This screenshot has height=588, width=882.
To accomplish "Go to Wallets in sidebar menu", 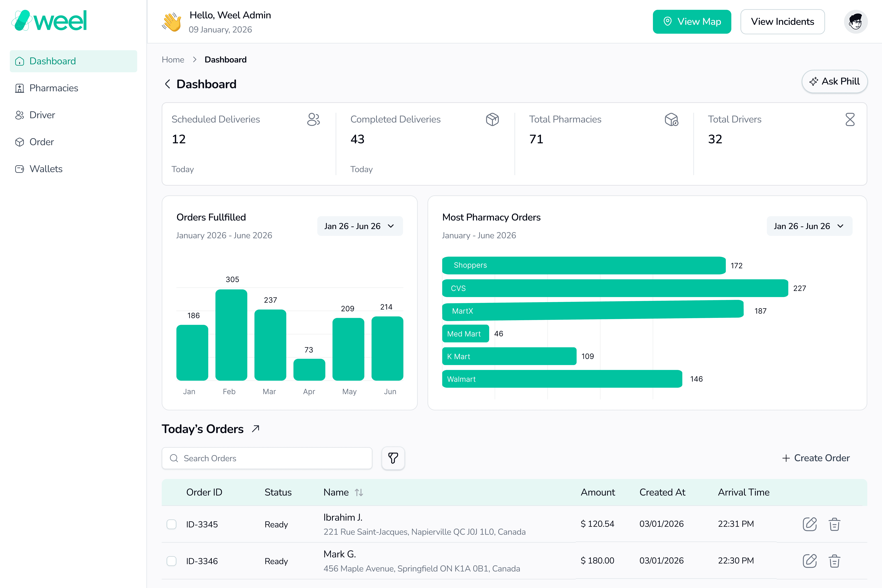I will [x=46, y=169].
